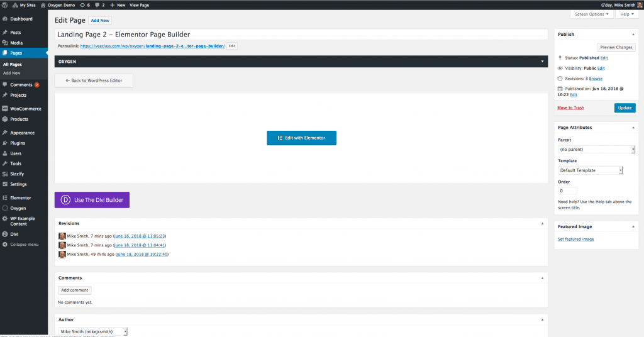The image size is (644, 337).
Task: Open Add New under Pages submenu
Action: [x=11, y=73]
